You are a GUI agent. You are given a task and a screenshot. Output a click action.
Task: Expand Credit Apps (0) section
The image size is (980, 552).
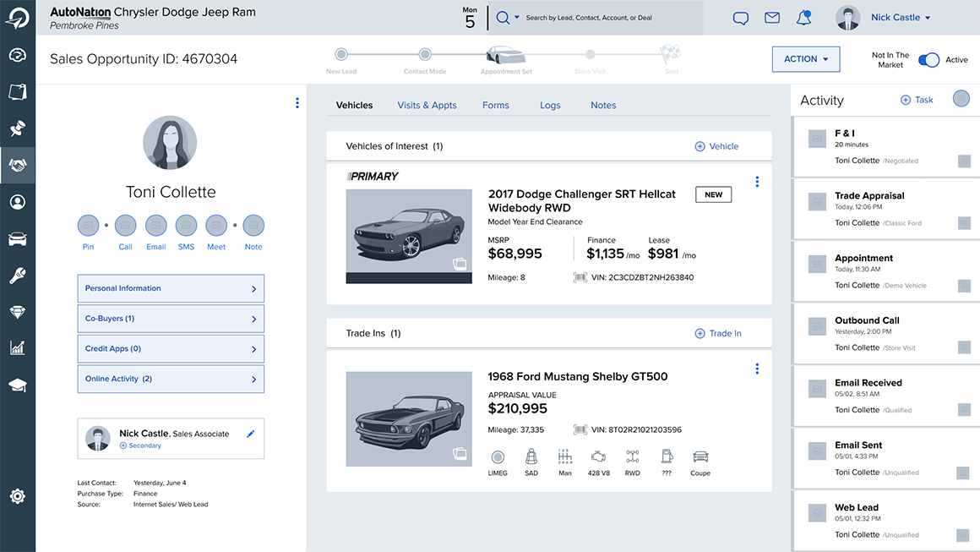click(x=171, y=348)
